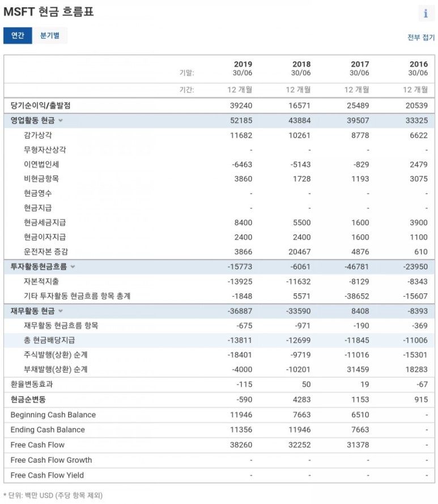Click the 2019 net income value 39240
The image size is (438, 504).
[x=241, y=106]
